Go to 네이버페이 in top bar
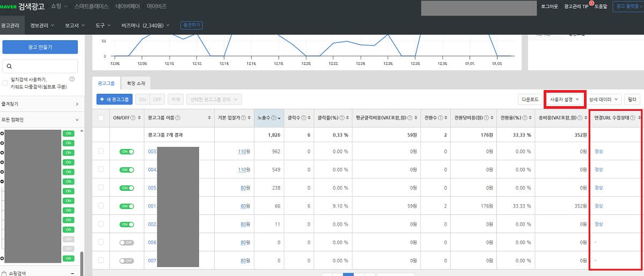This screenshot has height=276, width=644. [x=129, y=6]
